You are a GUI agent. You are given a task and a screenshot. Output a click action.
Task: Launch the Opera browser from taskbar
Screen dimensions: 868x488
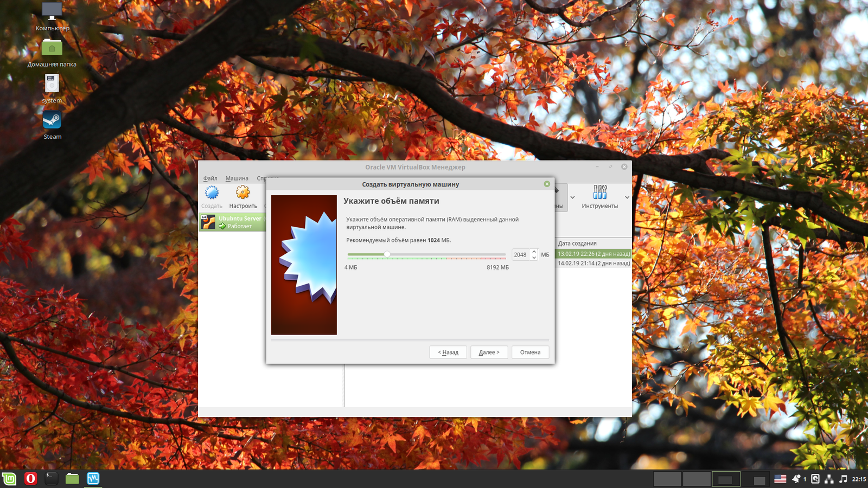[30, 478]
